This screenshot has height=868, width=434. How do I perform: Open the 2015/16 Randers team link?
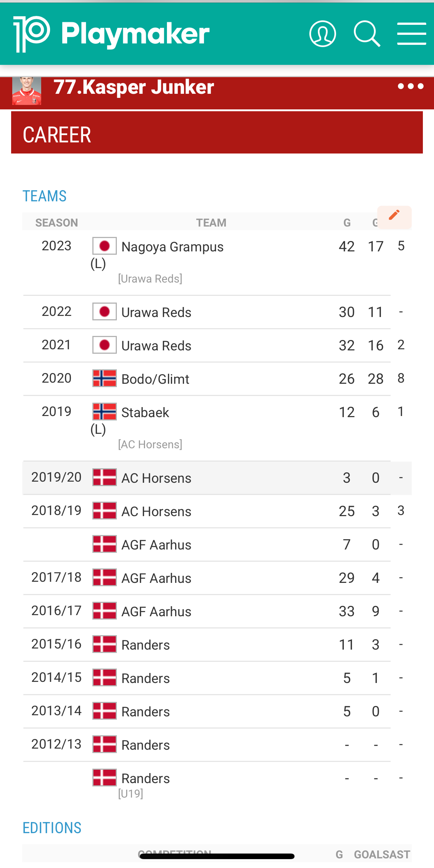coord(145,645)
